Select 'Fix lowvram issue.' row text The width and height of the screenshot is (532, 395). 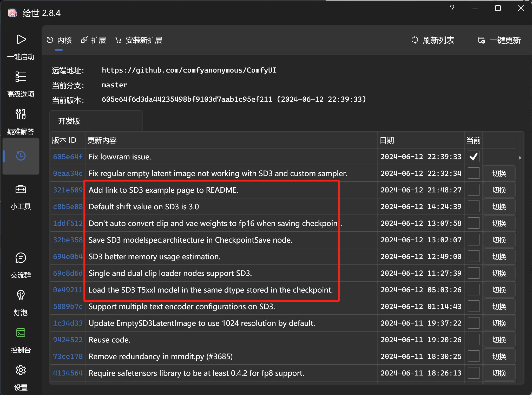click(x=120, y=157)
